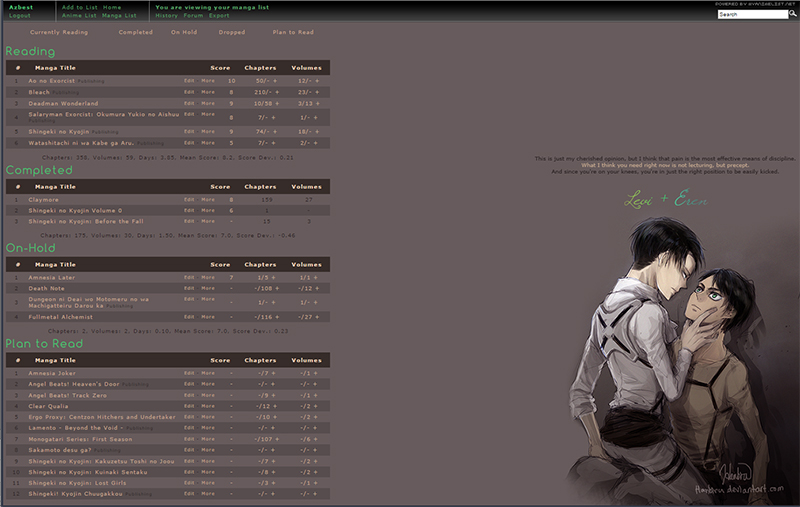Open Shingeki no Kyojin: Kuinaki Sentaku title
This screenshot has width=800, height=507.
tap(88, 472)
